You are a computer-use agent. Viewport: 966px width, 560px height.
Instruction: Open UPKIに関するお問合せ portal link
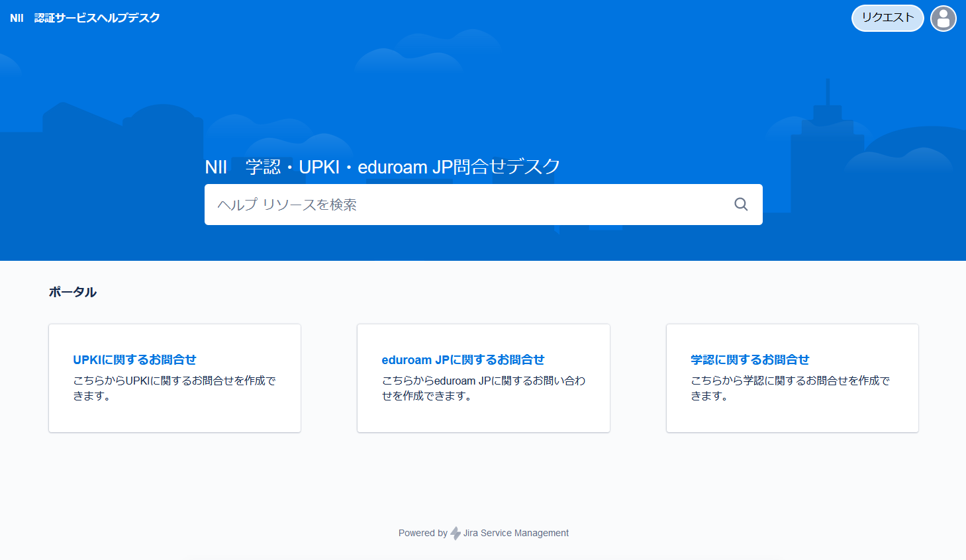(134, 359)
